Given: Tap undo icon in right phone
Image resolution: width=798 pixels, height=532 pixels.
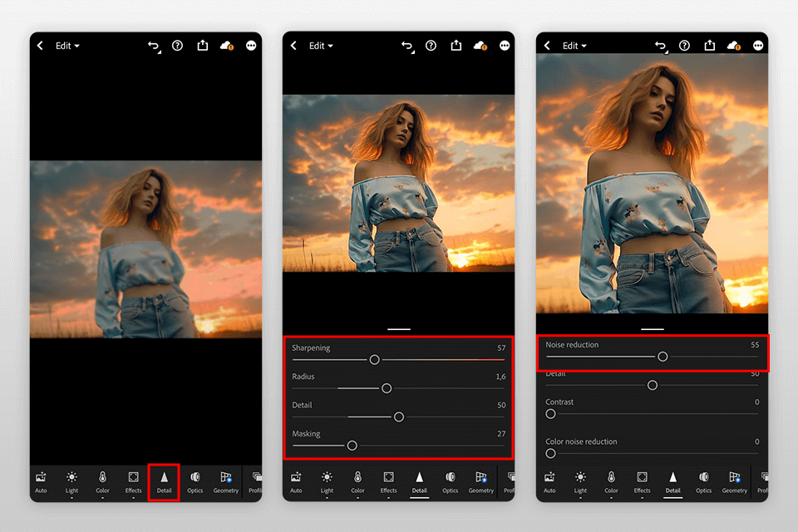Looking at the screenshot, I should (x=661, y=47).
